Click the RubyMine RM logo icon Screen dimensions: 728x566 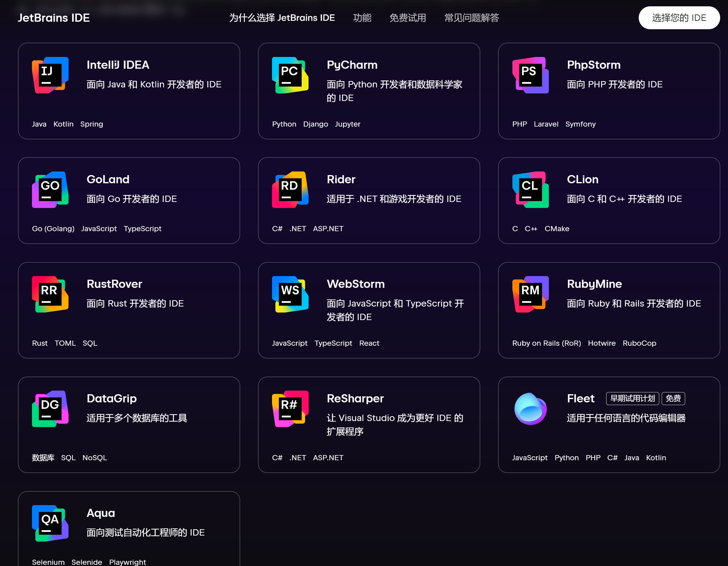point(530,294)
